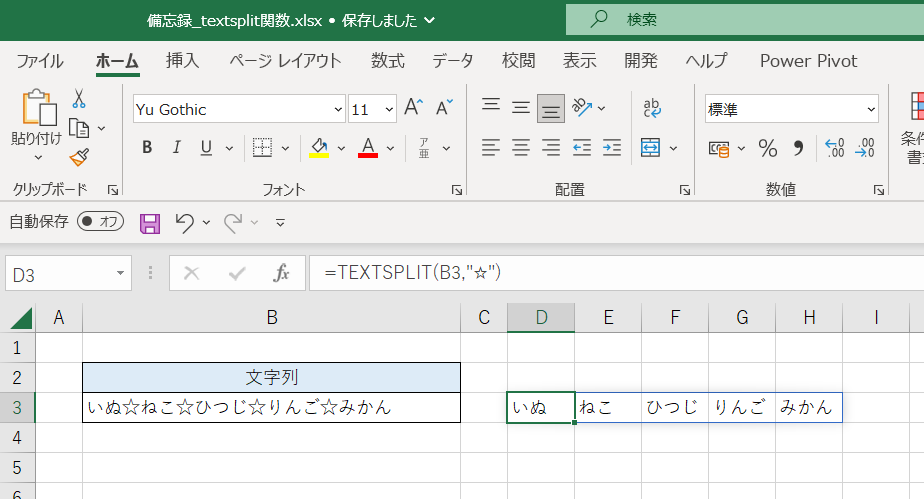924x499 pixels.
Task: Click Merge and Center icon
Action: coord(651,148)
